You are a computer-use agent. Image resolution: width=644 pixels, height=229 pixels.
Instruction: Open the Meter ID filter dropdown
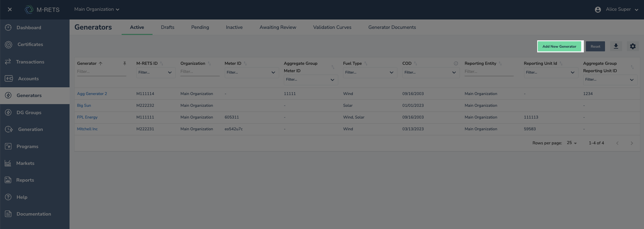click(x=252, y=73)
